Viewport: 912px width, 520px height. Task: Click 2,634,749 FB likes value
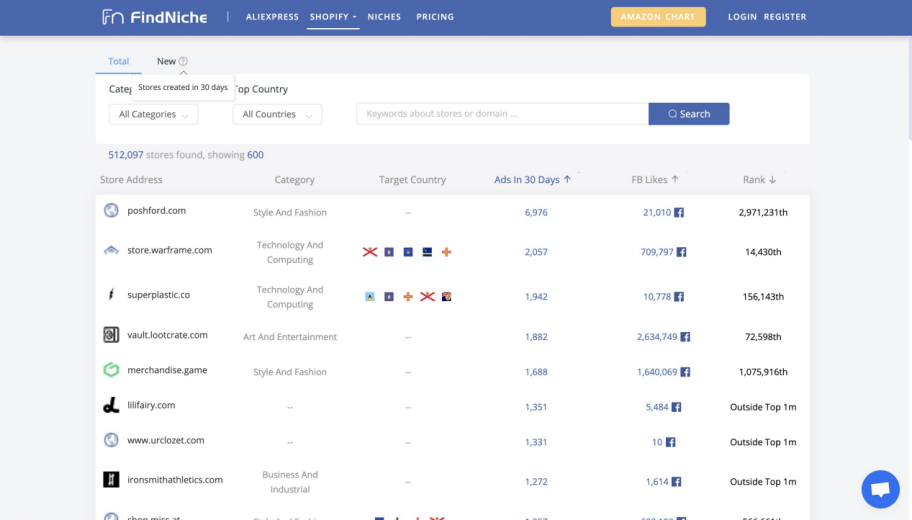pos(657,337)
